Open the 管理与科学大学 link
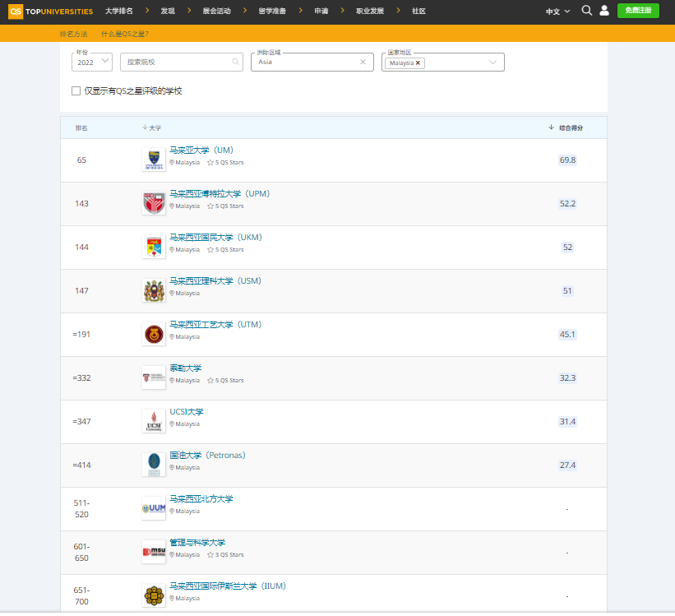This screenshot has height=616, width=675. pos(197,542)
